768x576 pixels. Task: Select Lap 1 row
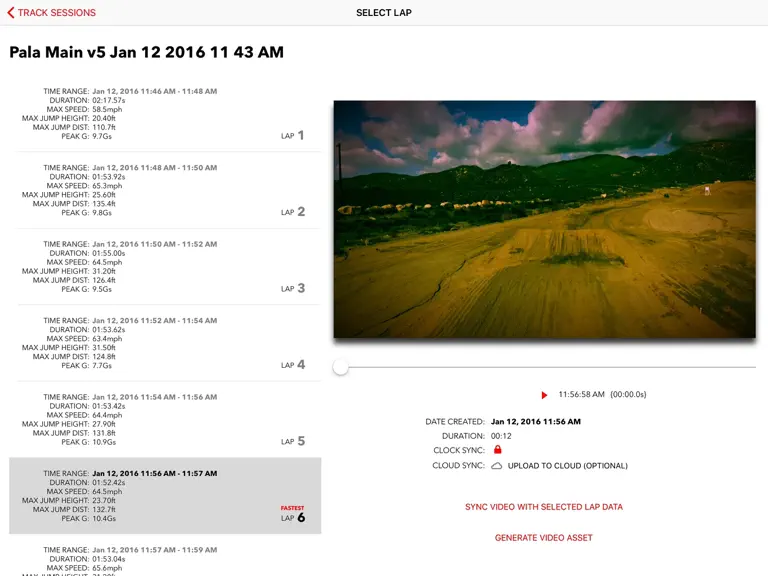coord(165,114)
